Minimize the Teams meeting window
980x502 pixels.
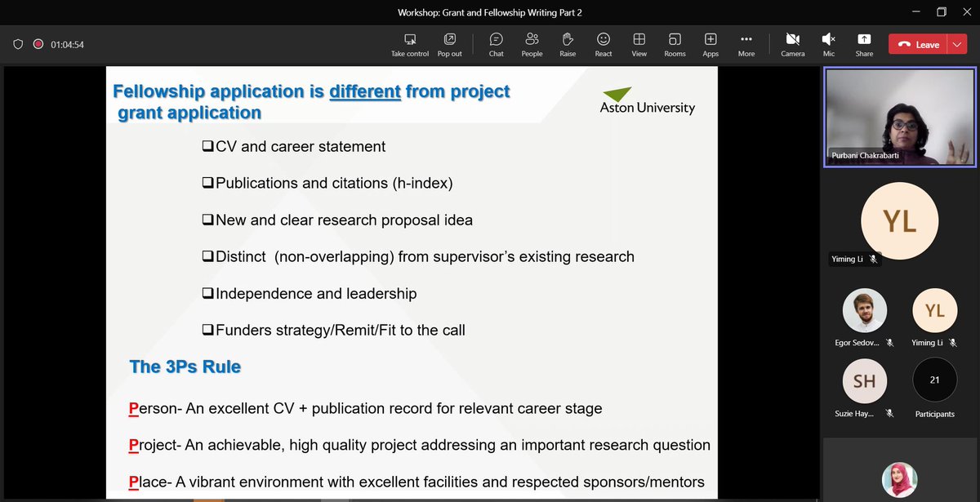pos(915,11)
